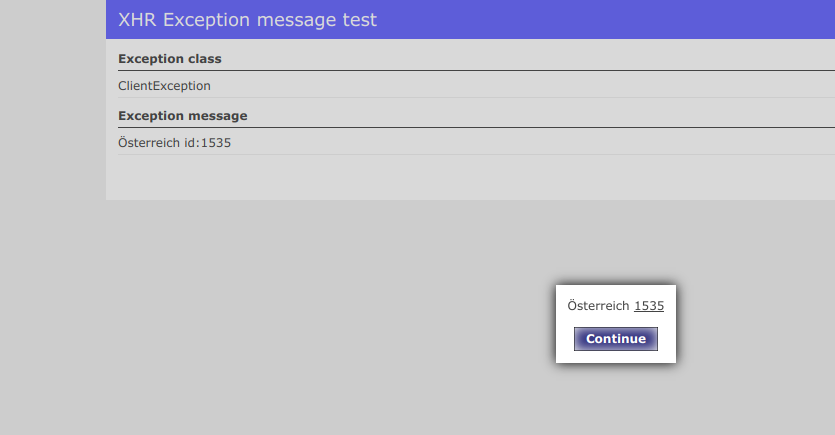The width and height of the screenshot is (835, 435).
Task: Select the "Exception message" section label
Action: (x=182, y=116)
